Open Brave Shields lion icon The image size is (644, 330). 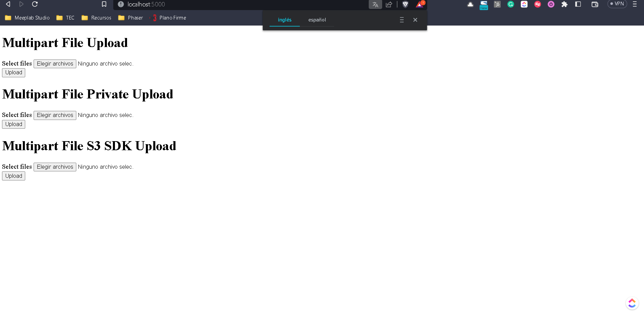405,4
